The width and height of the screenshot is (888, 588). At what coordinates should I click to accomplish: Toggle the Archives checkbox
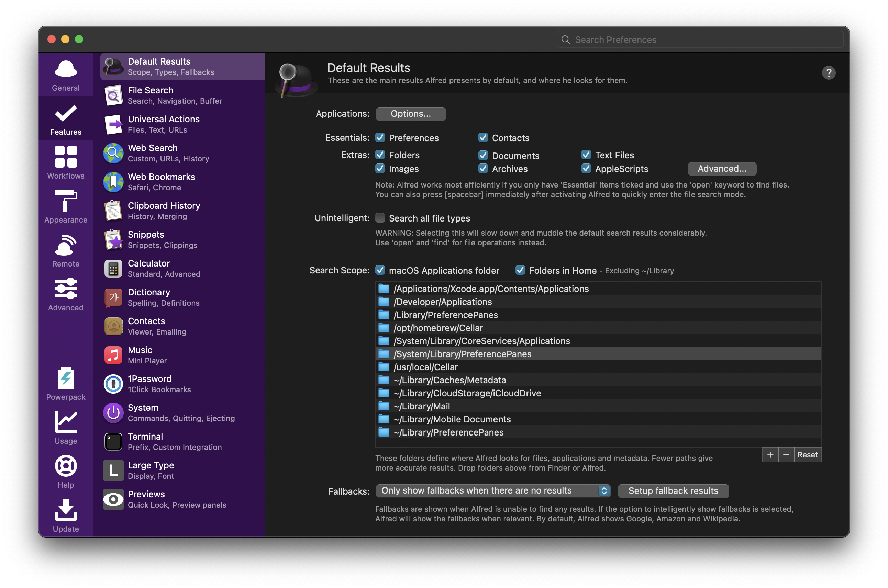coord(483,169)
